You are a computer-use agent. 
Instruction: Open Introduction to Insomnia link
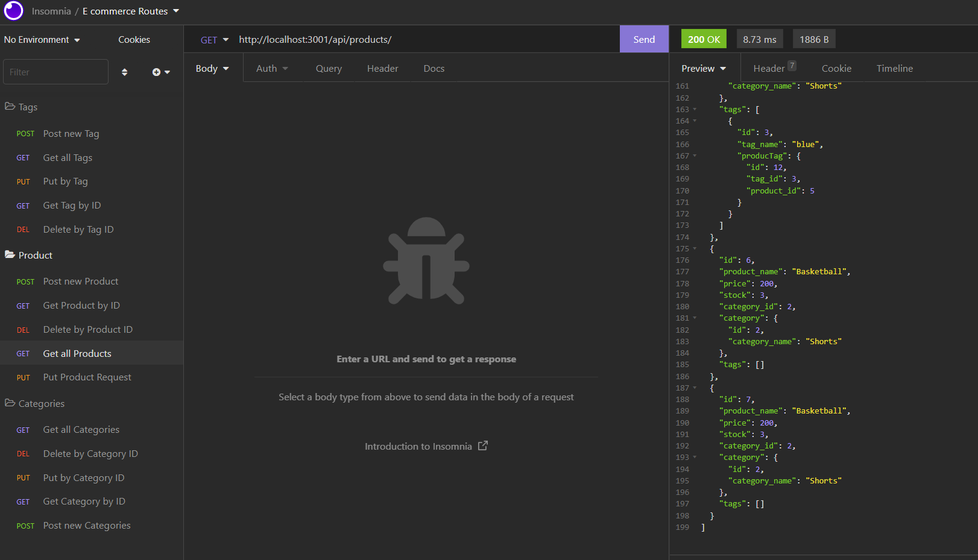426,447
